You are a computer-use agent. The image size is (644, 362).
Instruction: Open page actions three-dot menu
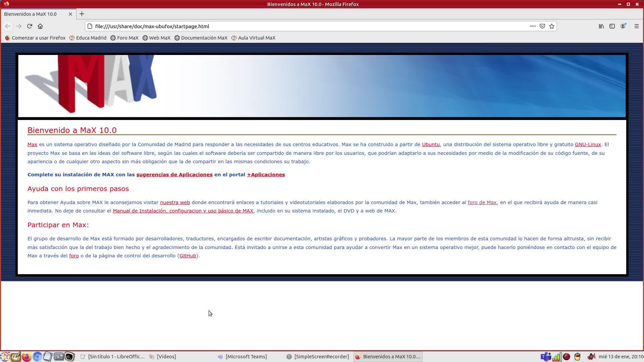[533, 26]
